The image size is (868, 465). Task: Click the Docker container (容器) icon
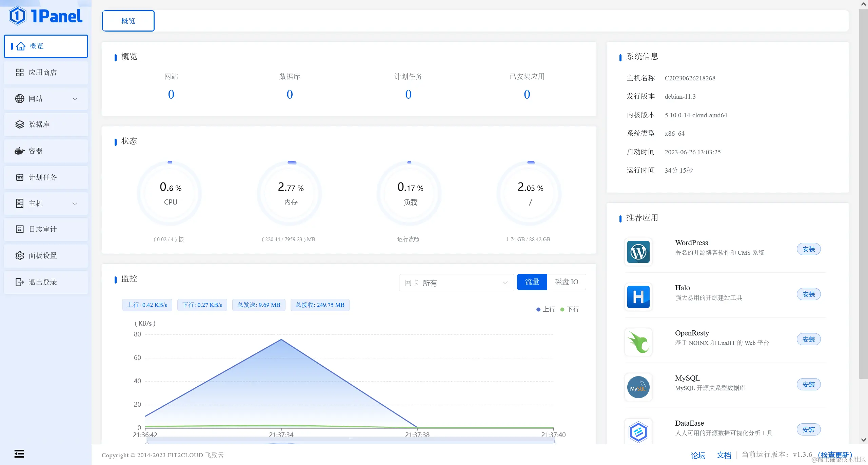click(20, 151)
